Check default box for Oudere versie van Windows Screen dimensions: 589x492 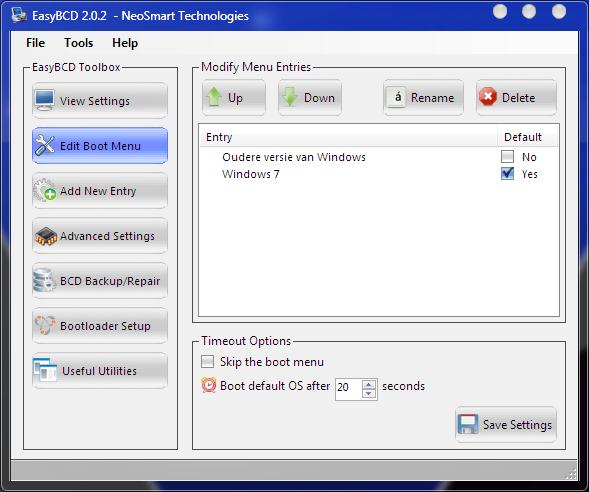coord(507,157)
